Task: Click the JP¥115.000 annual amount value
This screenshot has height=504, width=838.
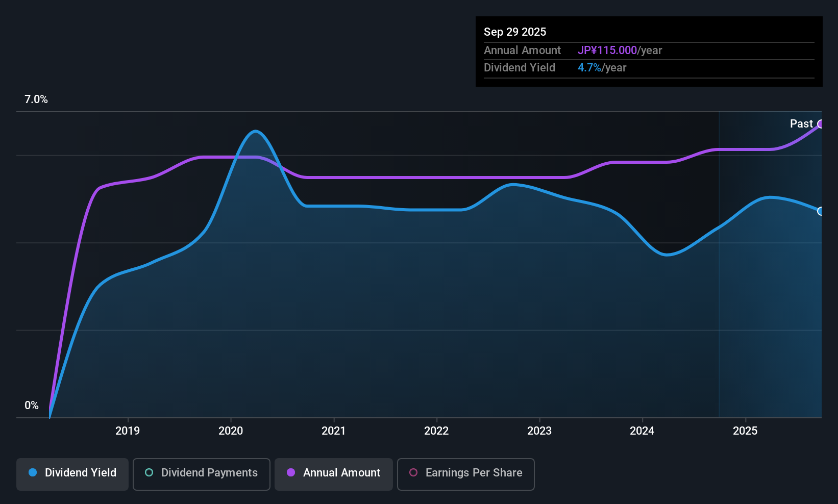Action: [607, 50]
